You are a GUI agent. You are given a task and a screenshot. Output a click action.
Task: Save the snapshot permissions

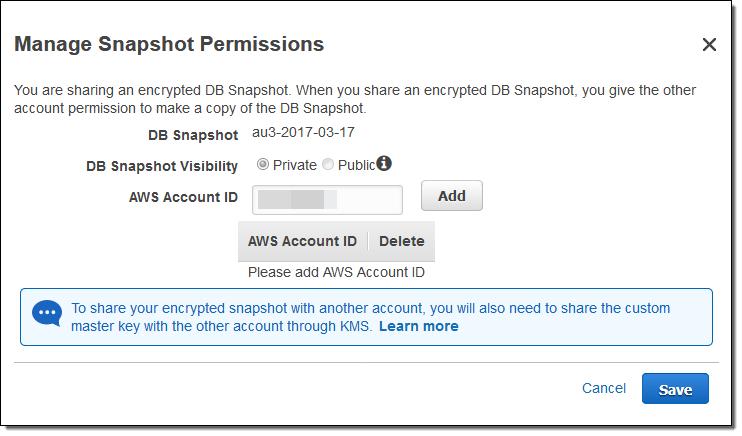[x=675, y=389]
